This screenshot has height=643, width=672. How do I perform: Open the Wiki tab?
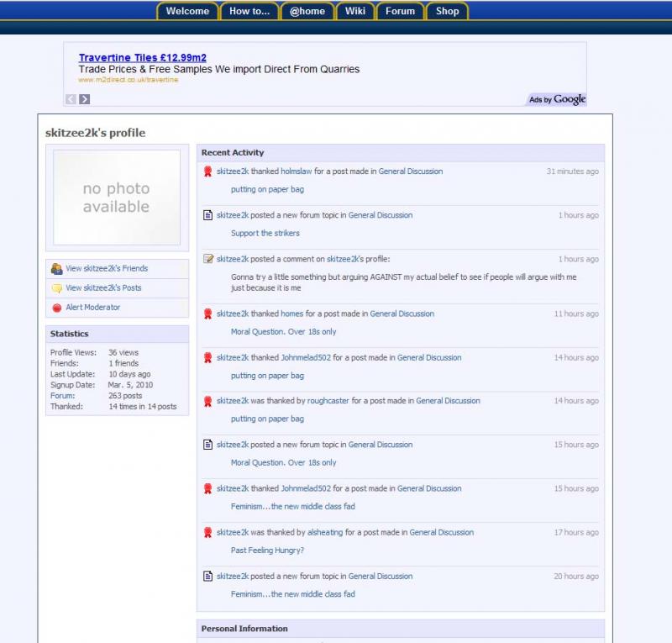[x=354, y=11]
